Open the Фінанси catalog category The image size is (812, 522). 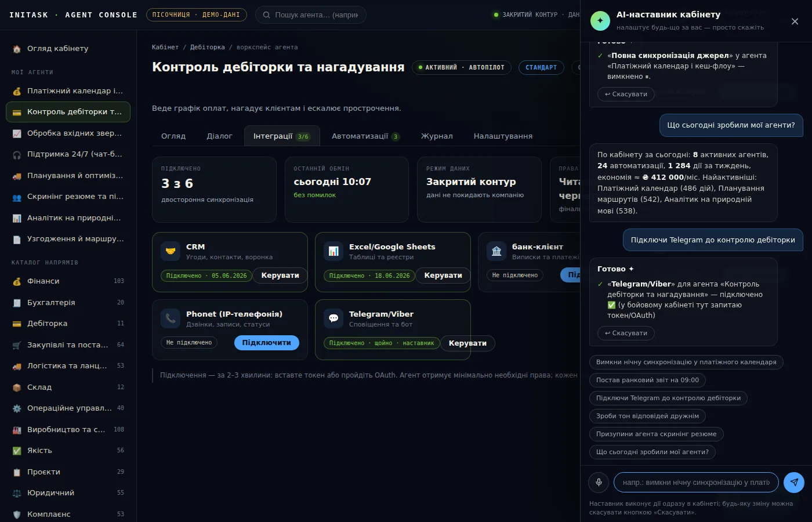click(68, 281)
